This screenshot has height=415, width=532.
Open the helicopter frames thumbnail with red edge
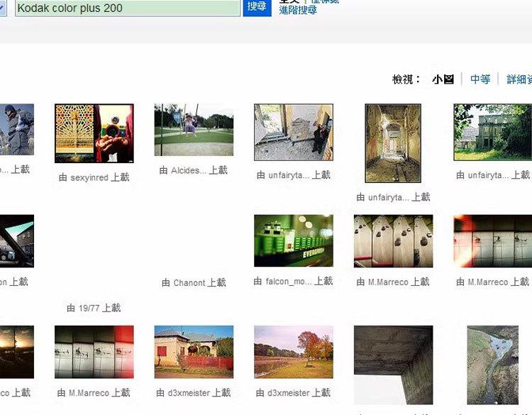tap(94, 352)
